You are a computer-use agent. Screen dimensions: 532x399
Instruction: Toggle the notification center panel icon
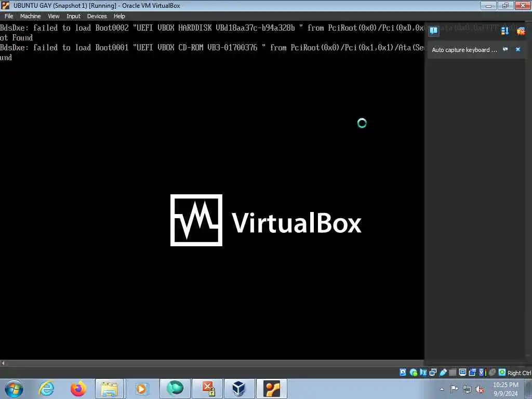434,31
